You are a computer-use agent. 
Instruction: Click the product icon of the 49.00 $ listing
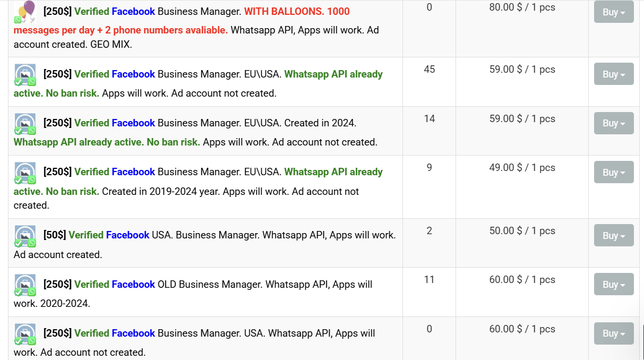click(25, 173)
